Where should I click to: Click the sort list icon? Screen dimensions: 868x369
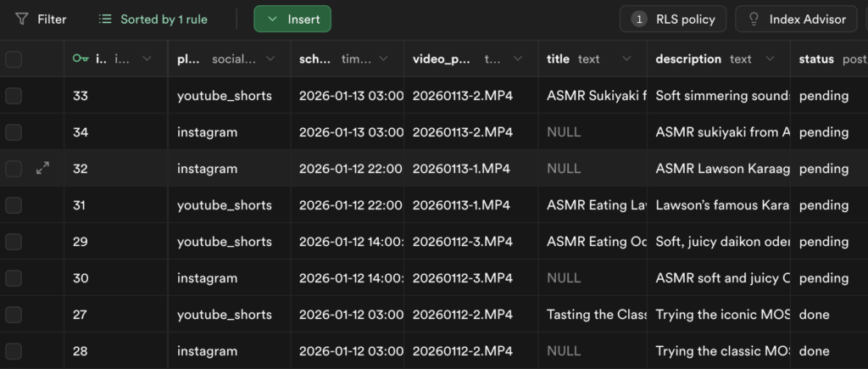(105, 19)
